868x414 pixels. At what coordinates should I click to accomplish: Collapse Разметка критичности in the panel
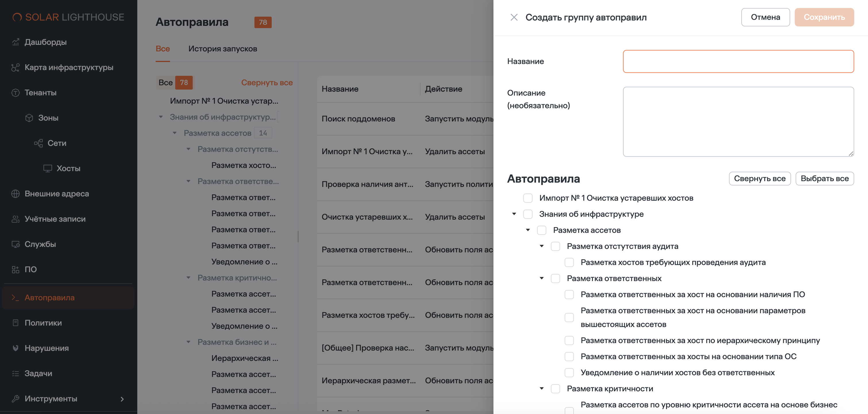542,388
